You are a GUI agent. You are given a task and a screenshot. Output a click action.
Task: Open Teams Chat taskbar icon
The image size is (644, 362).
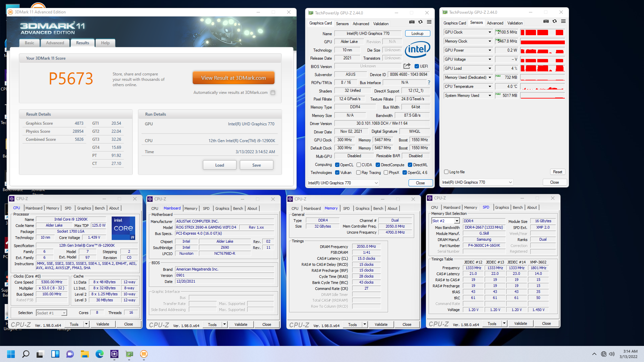(70, 354)
